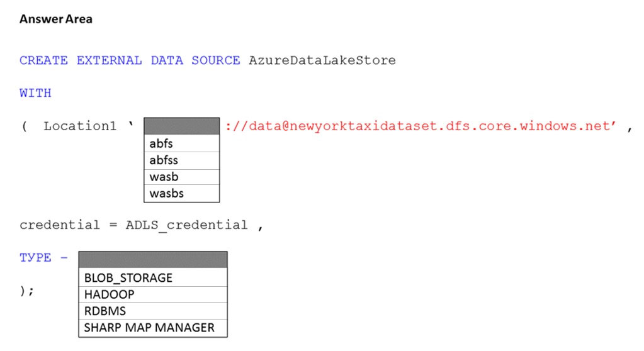Image resolution: width=644 pixels, height=351 pixels.
Task: Select the wasb option
Action: point(181,177)
